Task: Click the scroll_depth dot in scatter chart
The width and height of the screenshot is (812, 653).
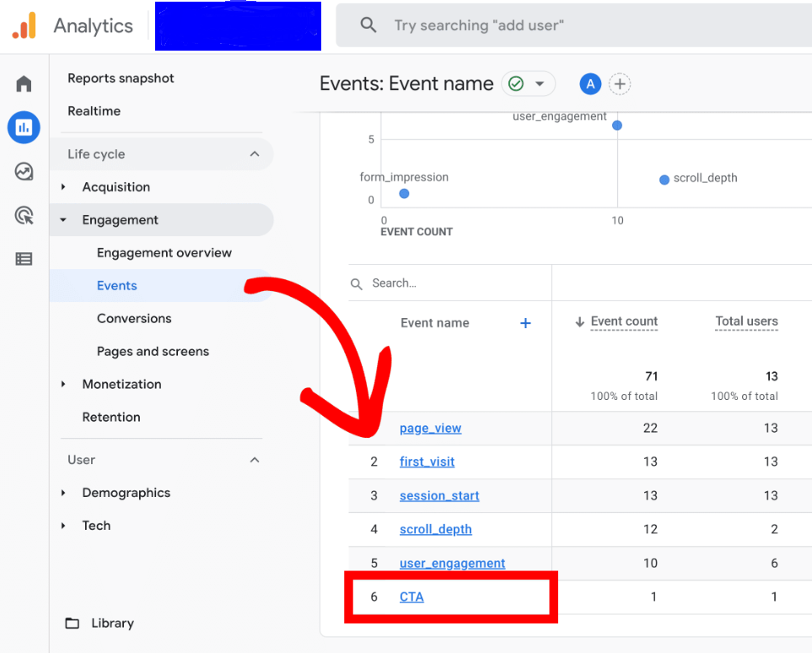Action: click(x=664, y=180)
